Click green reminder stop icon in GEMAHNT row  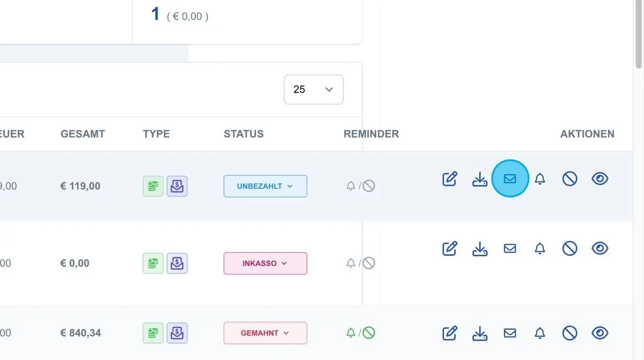point(369,333)
